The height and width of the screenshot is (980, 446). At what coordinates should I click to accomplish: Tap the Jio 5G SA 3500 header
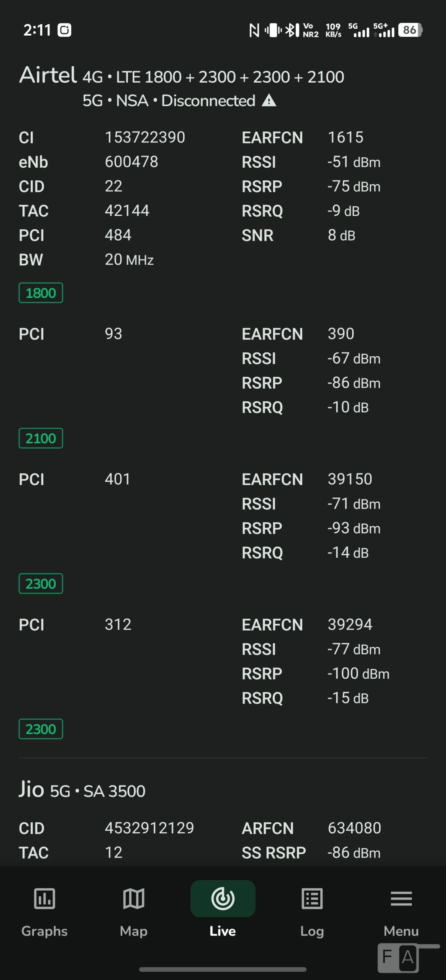(x=82, y=790)
